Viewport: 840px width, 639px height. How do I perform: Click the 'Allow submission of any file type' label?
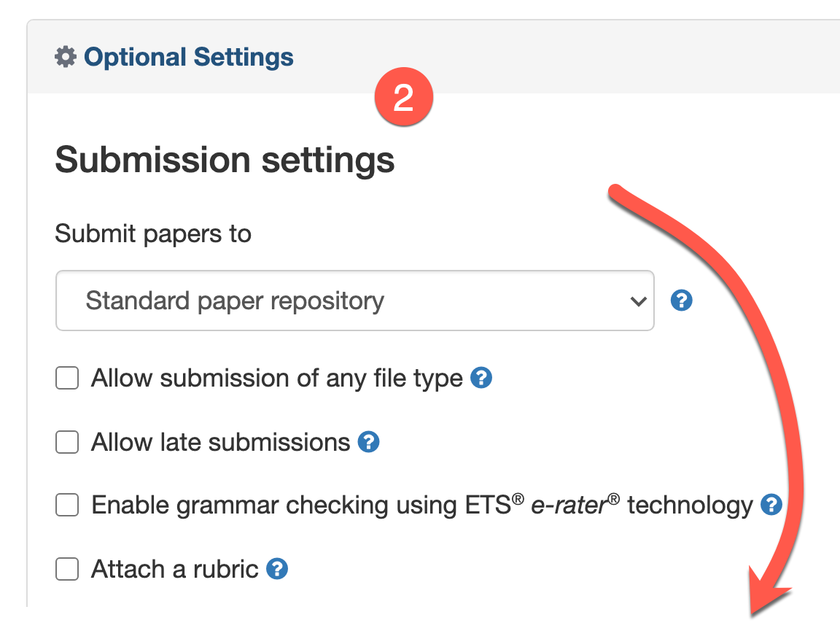coord(276,379)
